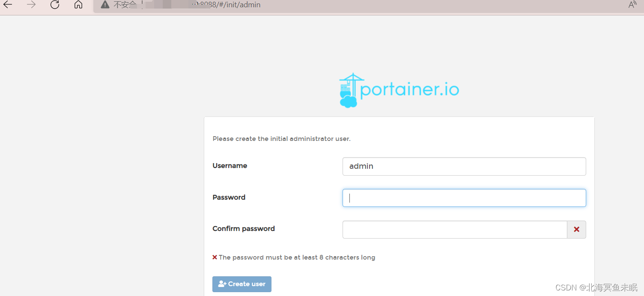
Task: Click the red X next to Confirm password
Action: click(577, 230)
